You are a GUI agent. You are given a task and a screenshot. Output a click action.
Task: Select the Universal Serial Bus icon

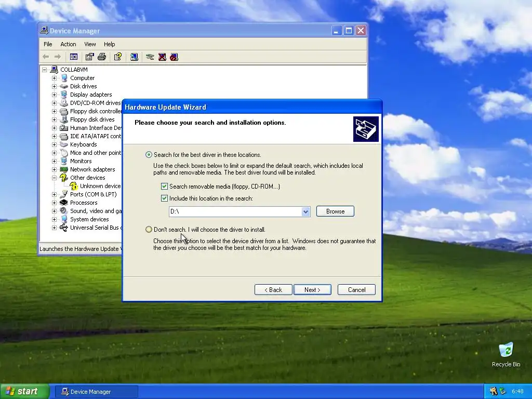tap(64, 228)
